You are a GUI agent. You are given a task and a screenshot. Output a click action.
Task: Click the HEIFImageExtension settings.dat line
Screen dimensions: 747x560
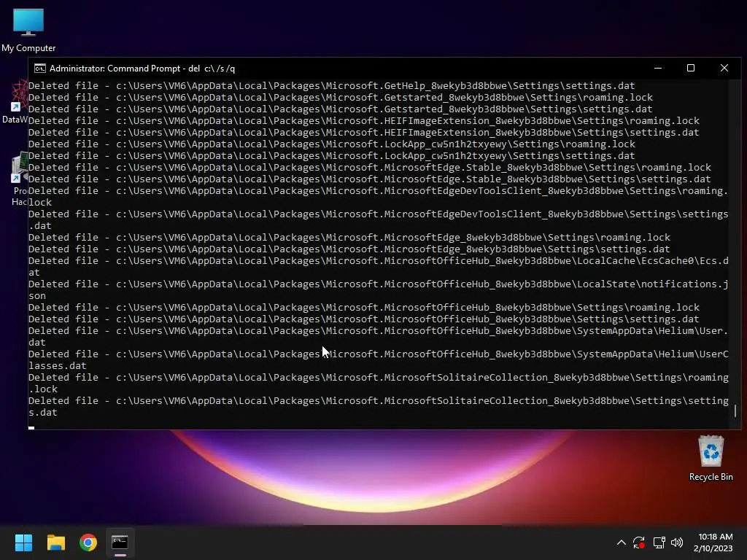[x=364, y=133]
